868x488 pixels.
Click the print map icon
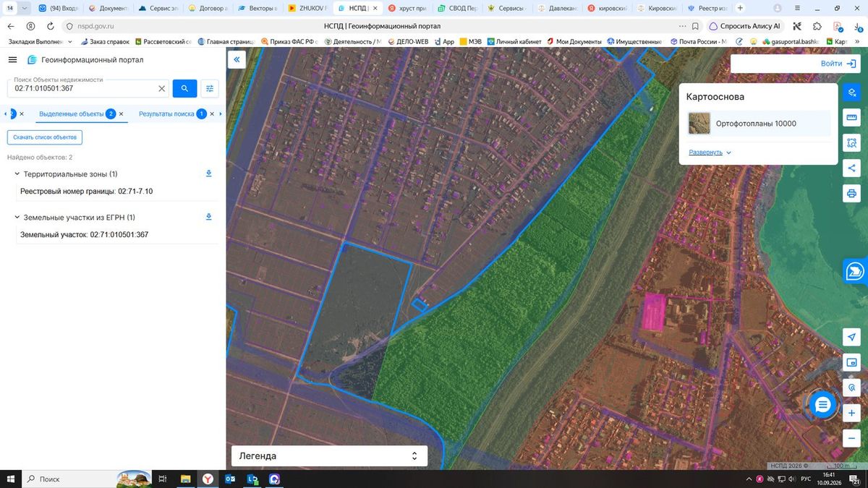click(x=852, y=194)
